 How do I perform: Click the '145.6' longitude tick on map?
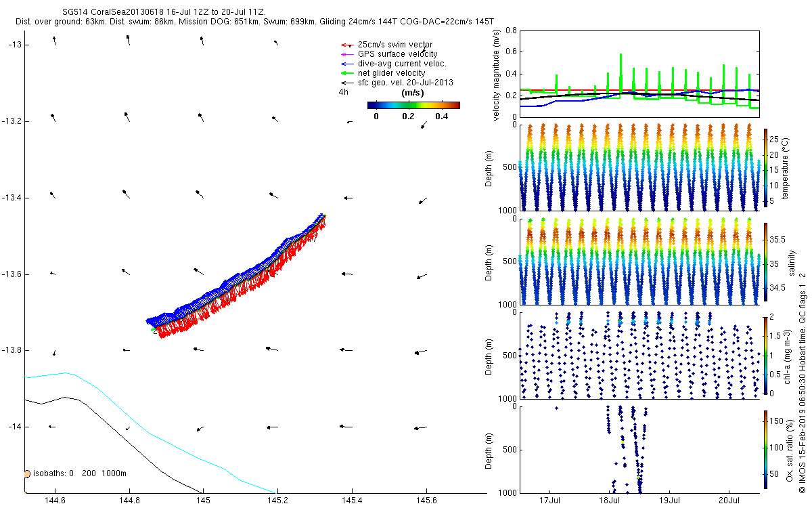[426, 501]
